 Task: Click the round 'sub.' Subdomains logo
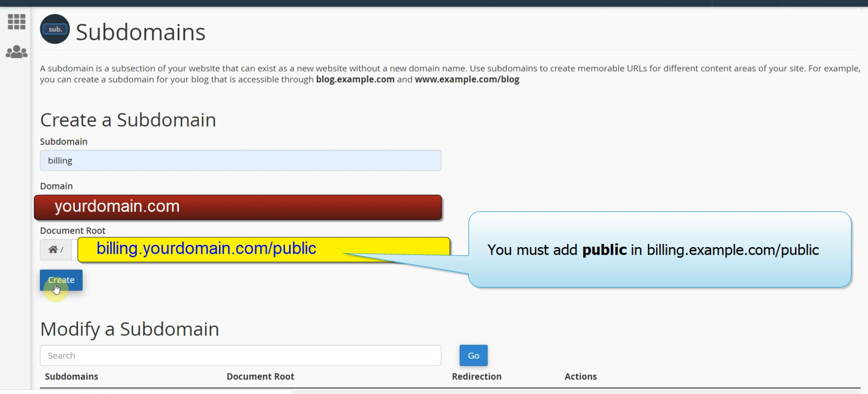click(x=55, y=29)
